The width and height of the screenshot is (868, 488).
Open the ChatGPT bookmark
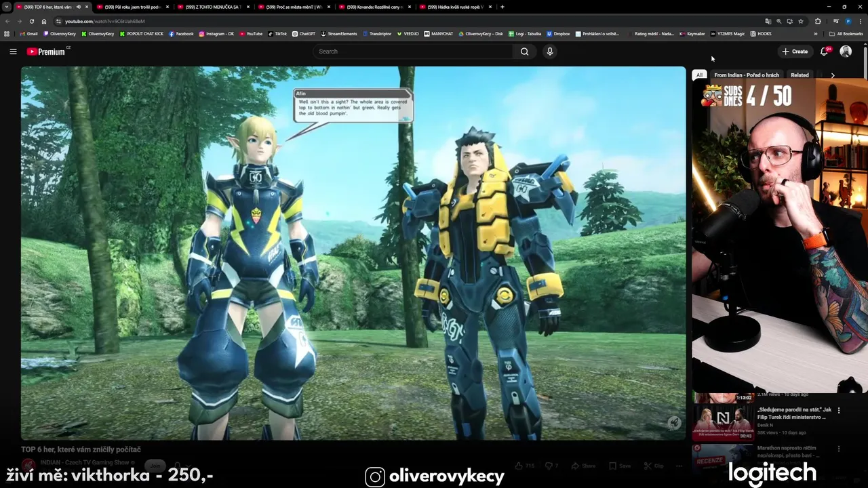(x=304, y=33)
